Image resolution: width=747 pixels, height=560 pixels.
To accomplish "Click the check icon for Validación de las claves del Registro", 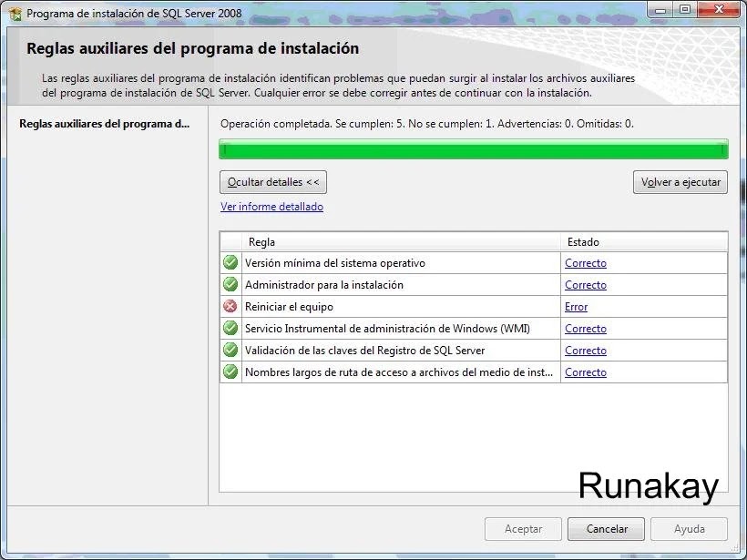I will [230, 350].
